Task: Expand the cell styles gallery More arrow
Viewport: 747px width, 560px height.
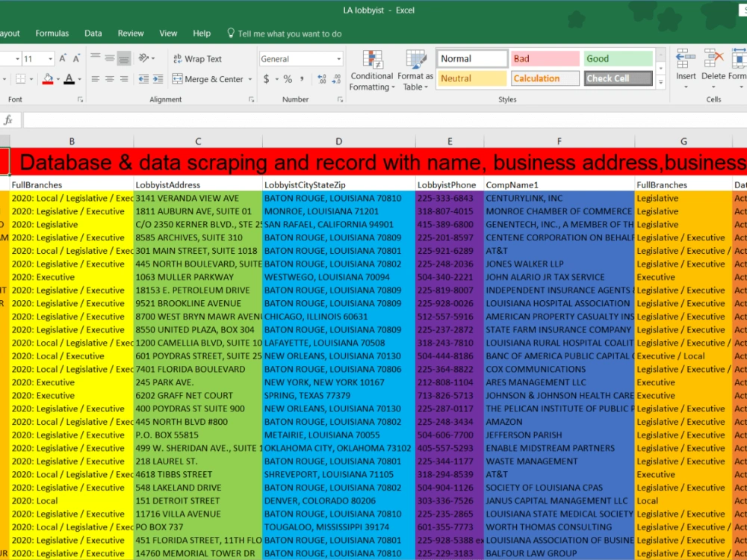Action: (x=661, y=82)
